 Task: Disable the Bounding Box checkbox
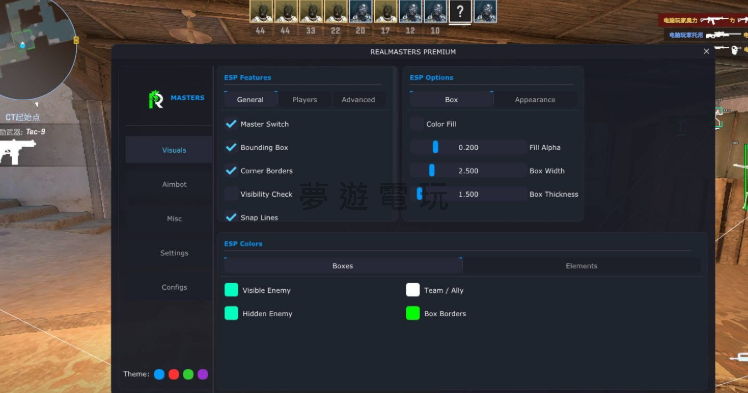(231, 147)
